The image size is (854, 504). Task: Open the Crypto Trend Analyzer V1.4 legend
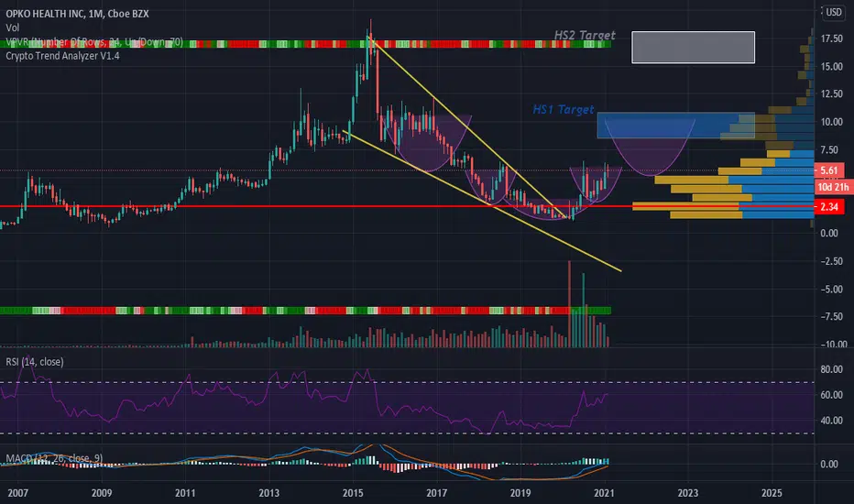pos(62,56)
